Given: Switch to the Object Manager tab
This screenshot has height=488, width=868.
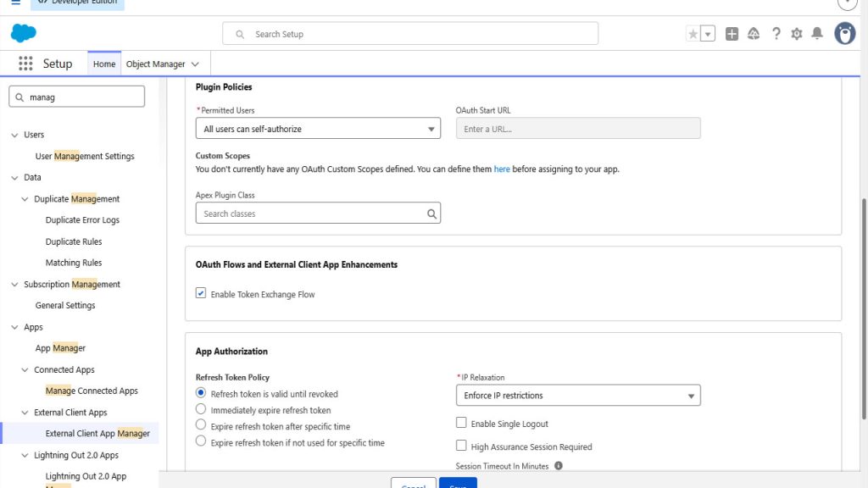Looking at the screenshot, I should (156, 64).
